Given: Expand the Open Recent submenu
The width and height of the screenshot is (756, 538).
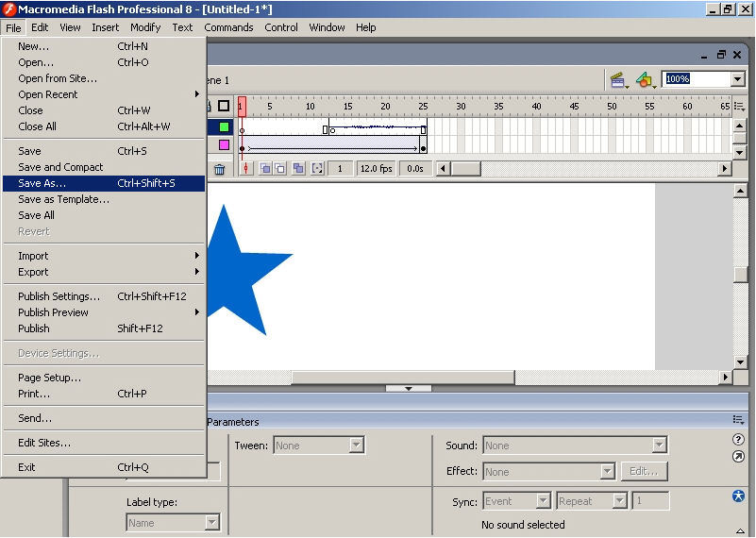Looking at the screenshot, I should [x=104, y=94].
